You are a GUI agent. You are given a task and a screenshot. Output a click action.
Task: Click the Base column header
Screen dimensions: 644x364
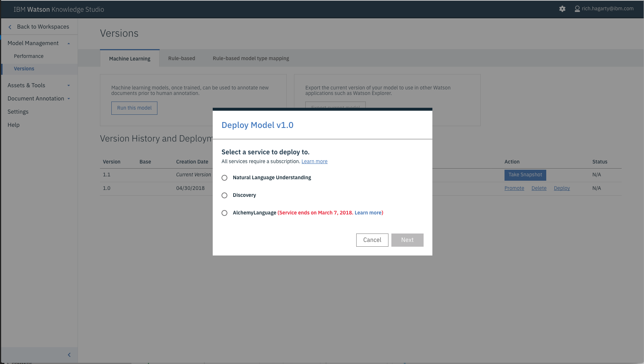click(x=145, y=162)
